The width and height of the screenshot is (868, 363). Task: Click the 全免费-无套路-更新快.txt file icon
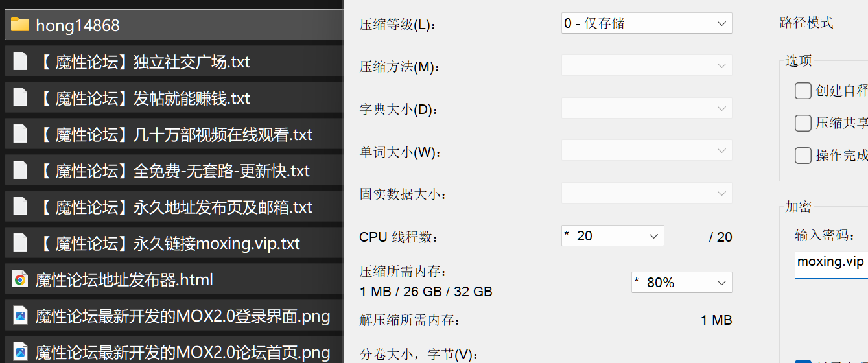coord(20,170)
